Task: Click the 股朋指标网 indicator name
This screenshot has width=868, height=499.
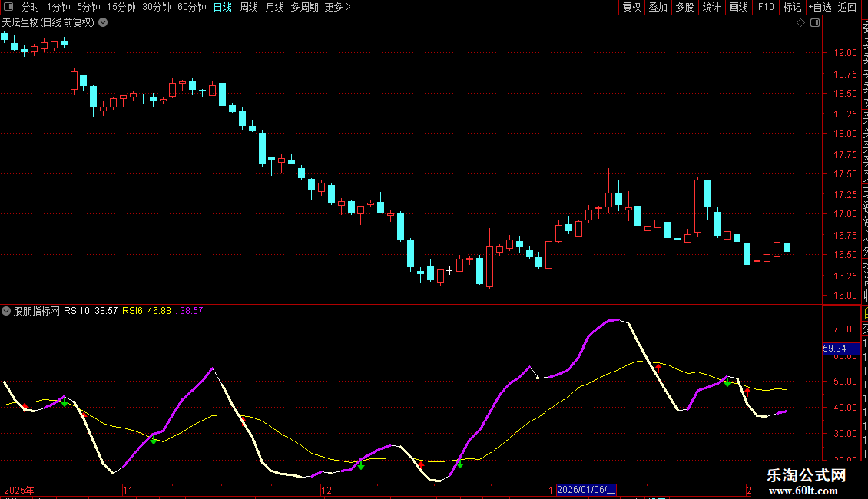Action: pos(37,311)
